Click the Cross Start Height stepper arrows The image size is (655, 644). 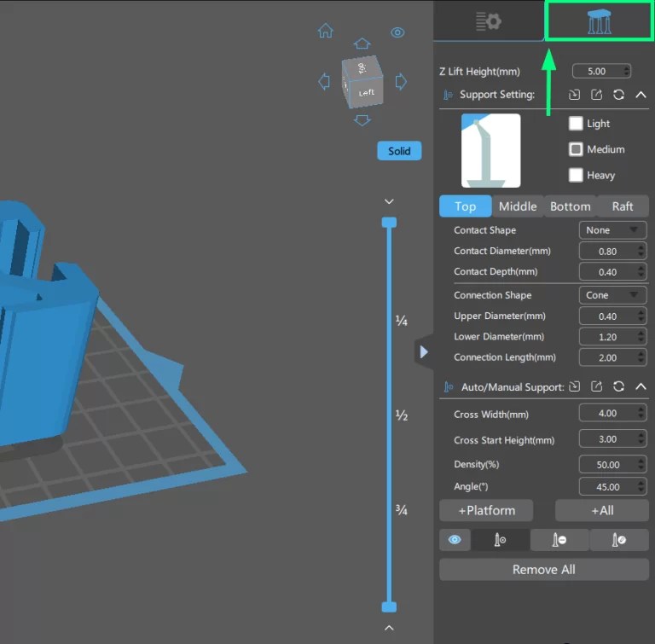641,438
